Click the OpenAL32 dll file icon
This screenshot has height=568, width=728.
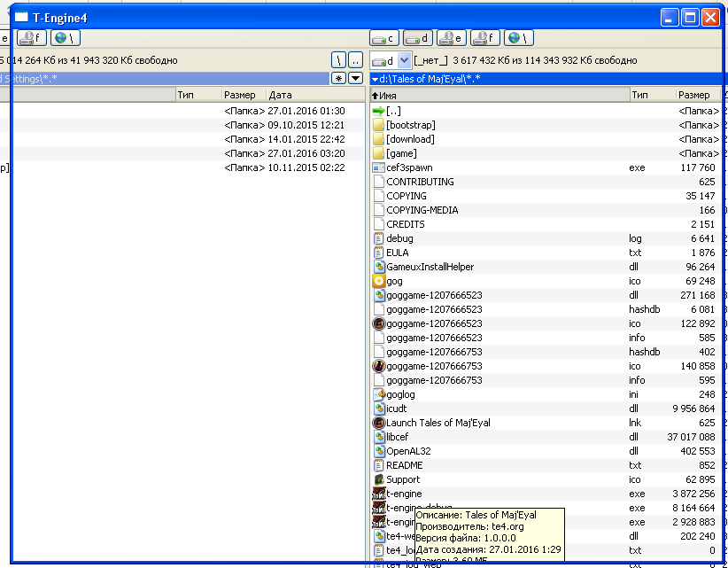[x=379, y=451]
